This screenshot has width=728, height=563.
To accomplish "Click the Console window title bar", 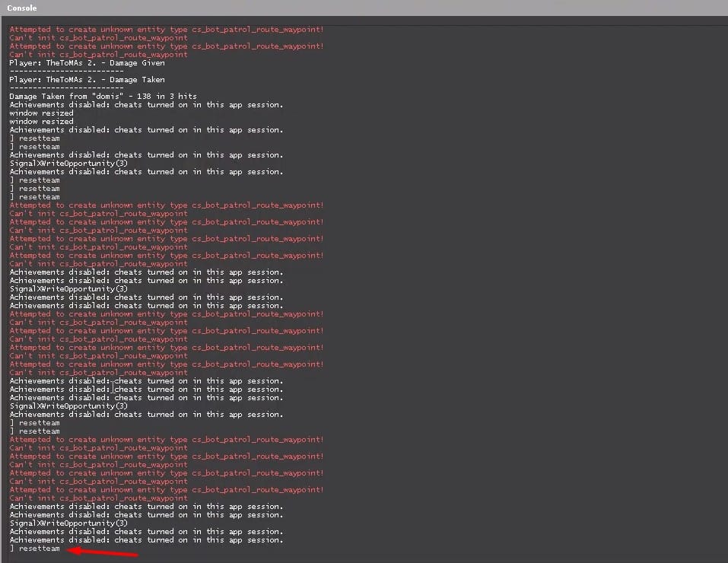I will point(364,8).
